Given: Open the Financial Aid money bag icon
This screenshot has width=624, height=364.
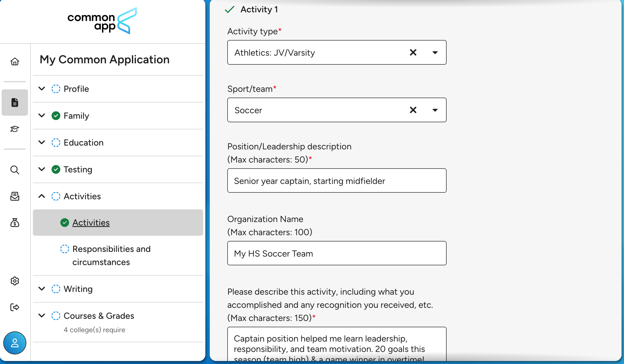Looking at the screenshot, I should coord(15,223).
